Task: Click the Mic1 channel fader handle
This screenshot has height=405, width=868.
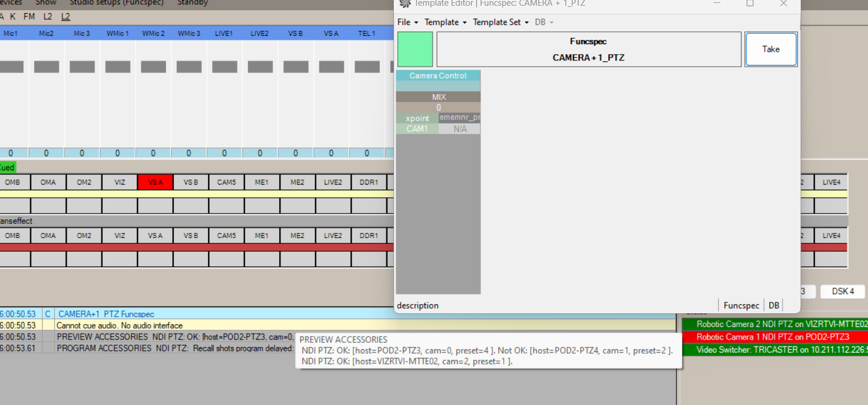Action: 11,67
